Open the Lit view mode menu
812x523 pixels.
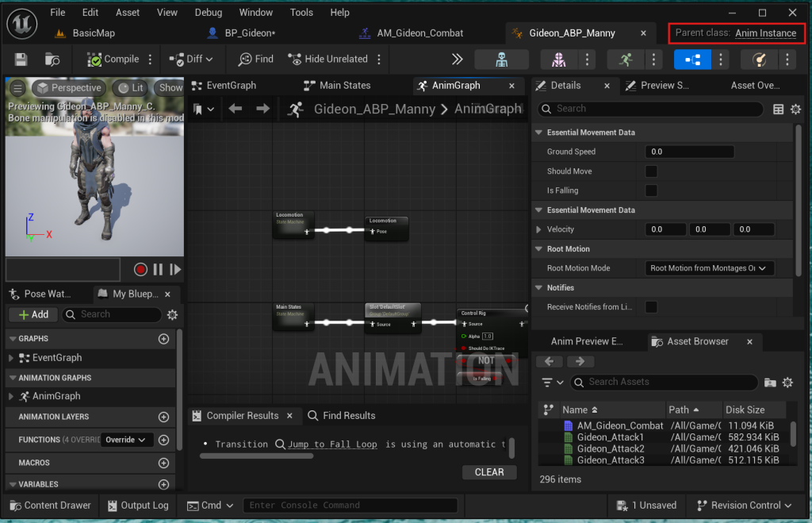131,88
